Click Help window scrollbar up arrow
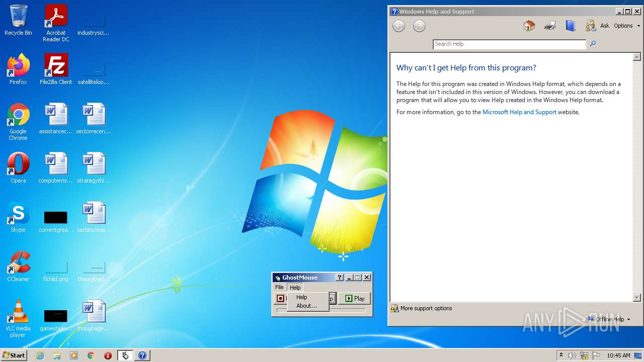The image size is (644, 362). [636, 57]
